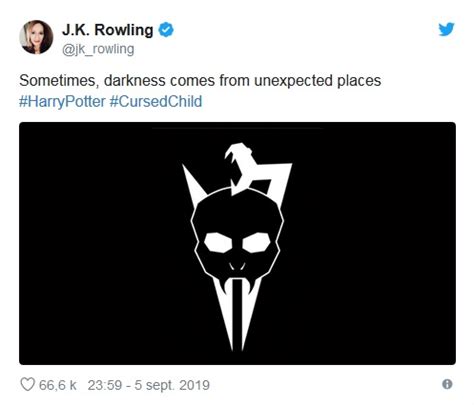474x405 pixels.
Task: Follow the #HarryPotter hashtag
Action: pos(62,101)
